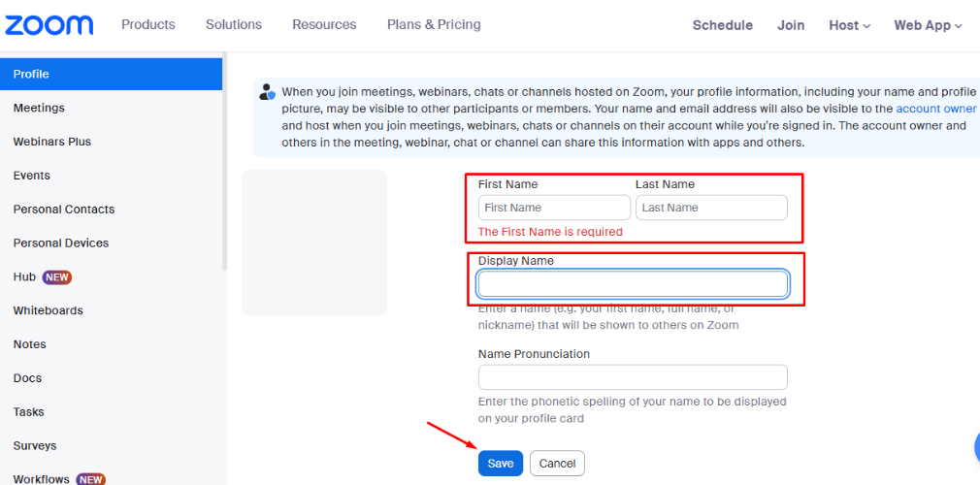Expand the Host dropdown
The height and width of the screenshot is (485, 980).
[x=849, y=25]
